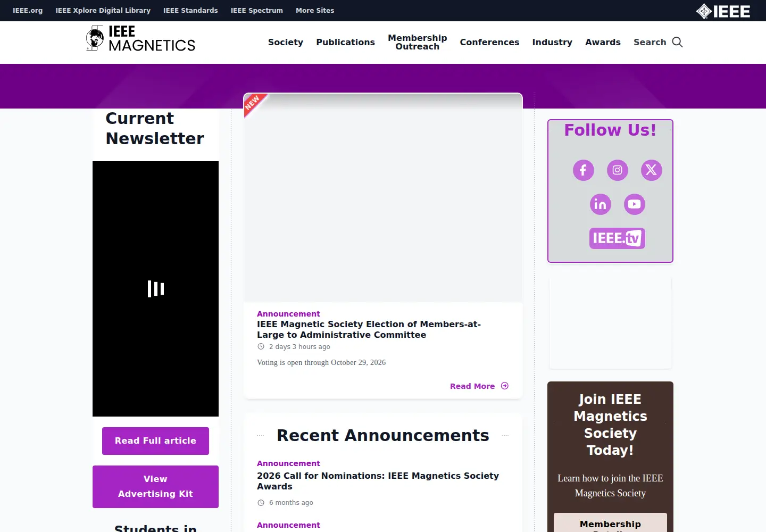The height and width of the screenshot is (532, 766).
Task: Click the "2 days 3 hours ago" timestamp
Action: point(299,346)
